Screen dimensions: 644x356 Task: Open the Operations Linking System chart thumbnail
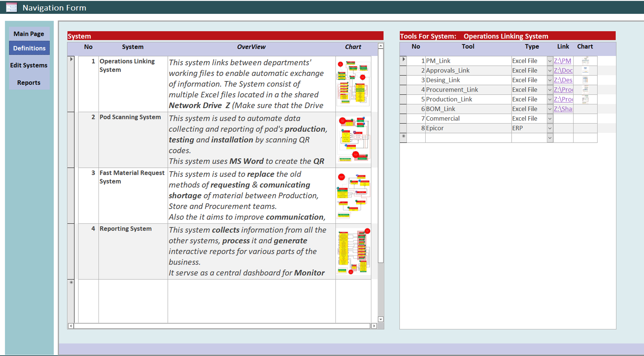click(353, 83)
